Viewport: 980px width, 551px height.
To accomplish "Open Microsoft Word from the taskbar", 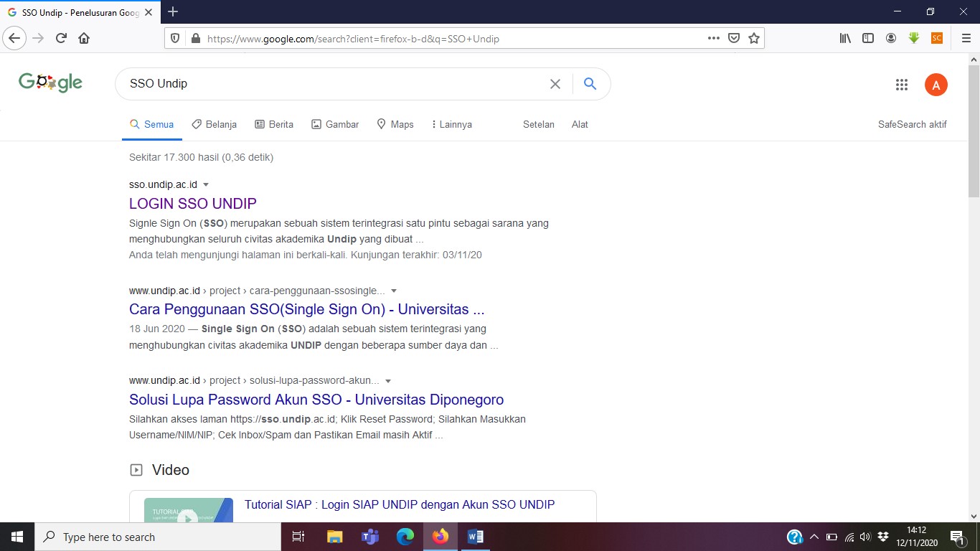I will coord(475,536).
